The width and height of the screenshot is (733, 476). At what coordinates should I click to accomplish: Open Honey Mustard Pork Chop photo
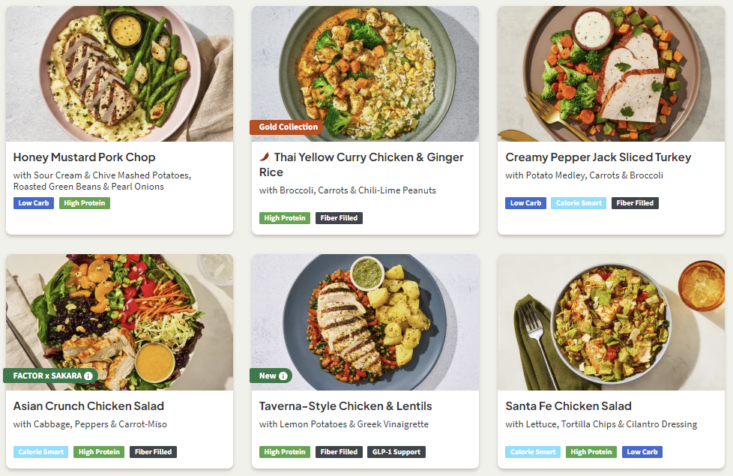point(119,72)
